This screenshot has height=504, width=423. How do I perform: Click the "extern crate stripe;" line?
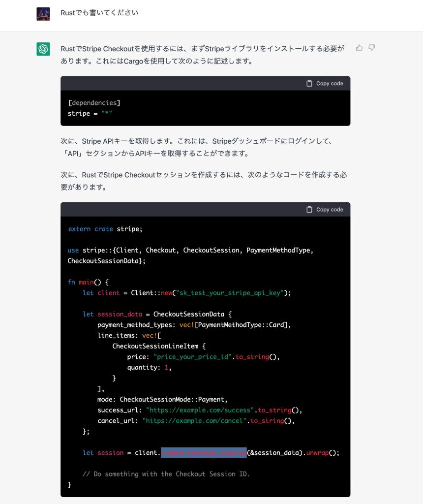105,229
